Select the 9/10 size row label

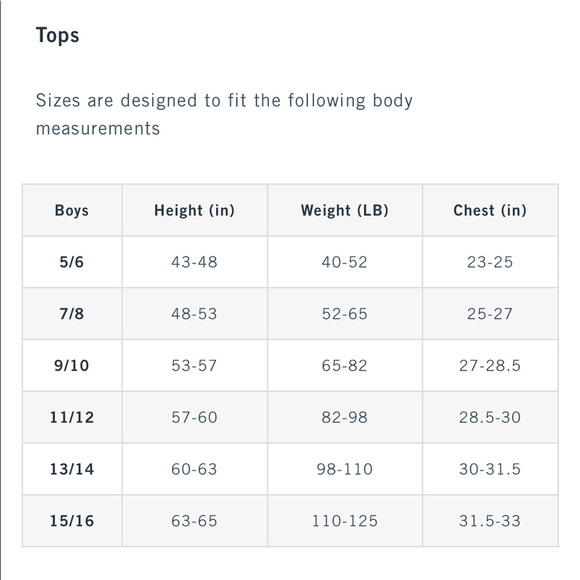pos(72,365)
